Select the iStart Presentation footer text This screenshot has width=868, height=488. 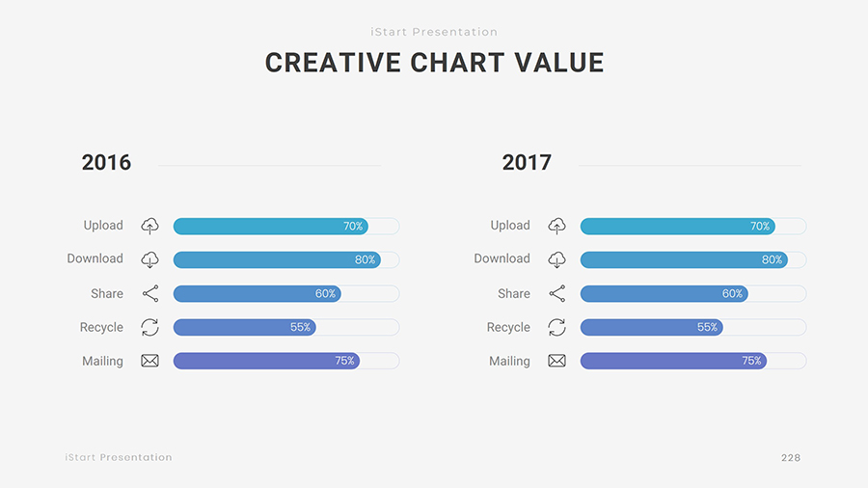tap(119, 457)
